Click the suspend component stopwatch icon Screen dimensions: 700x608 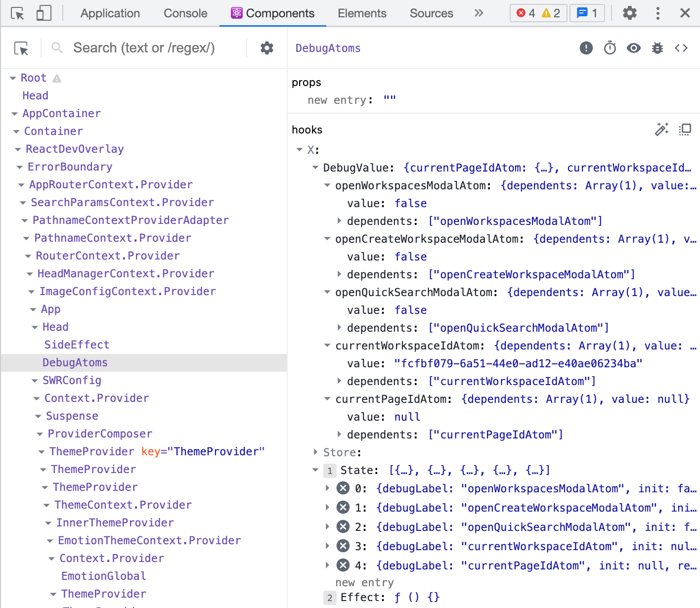click(x=610, y=48)
